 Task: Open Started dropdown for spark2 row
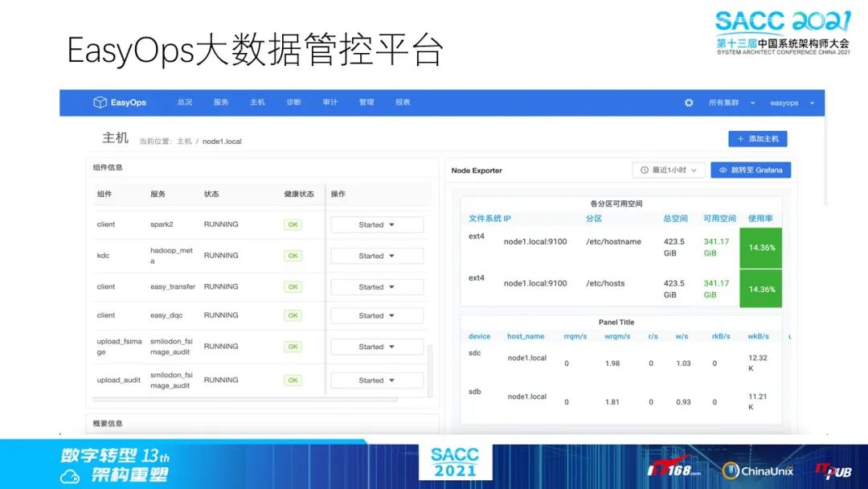[377, 225]
